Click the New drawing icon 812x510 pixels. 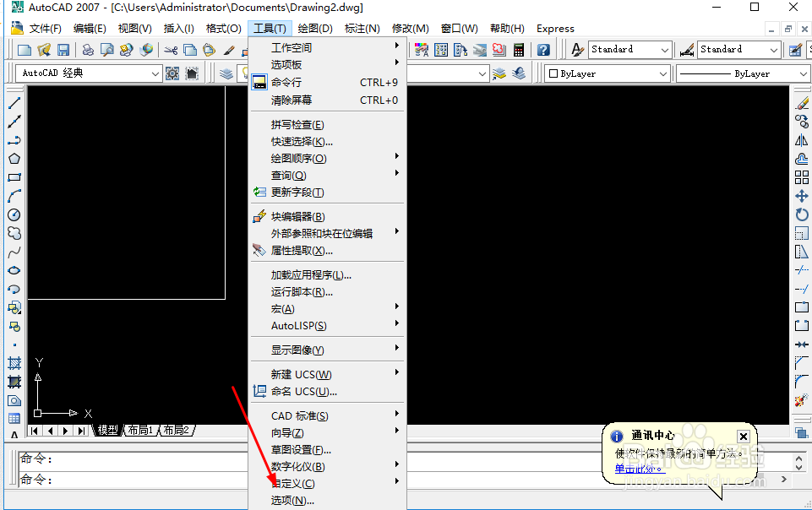pos(25,50)
